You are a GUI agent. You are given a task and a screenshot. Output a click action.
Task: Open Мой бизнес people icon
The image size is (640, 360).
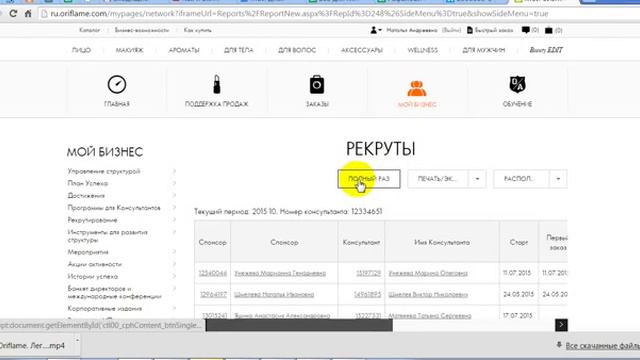[x=417, y=88]
